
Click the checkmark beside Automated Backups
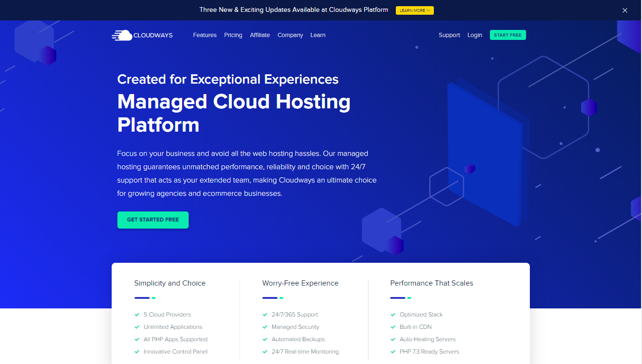pos(265,339)
